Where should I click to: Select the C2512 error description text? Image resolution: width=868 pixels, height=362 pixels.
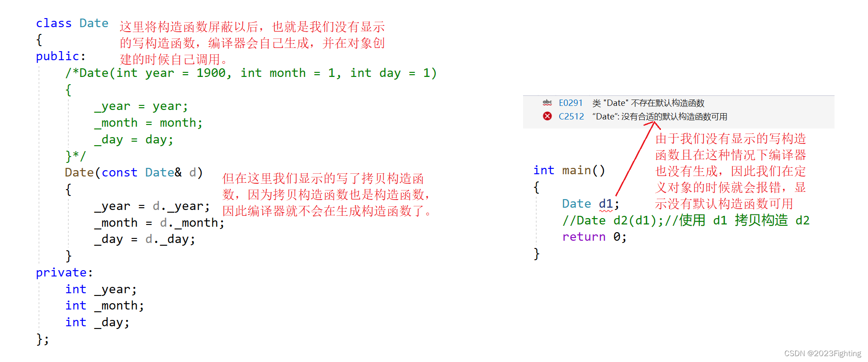coord(660,117)
